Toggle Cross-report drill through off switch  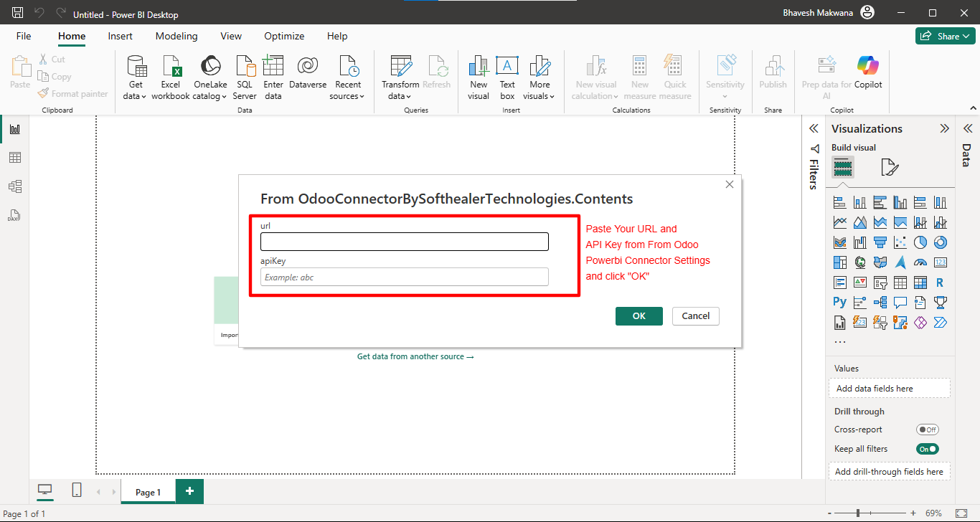point(928,430)
